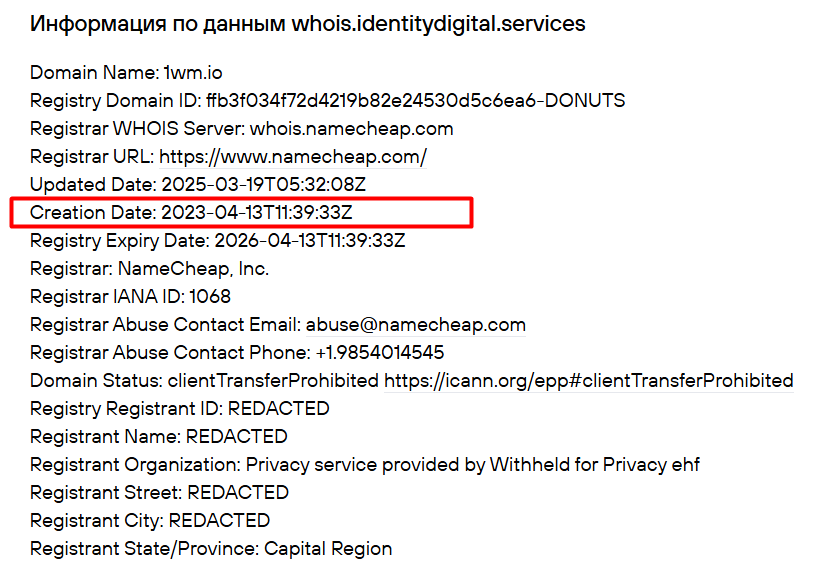The image size is (817, 562).
Task: Click the Registrant Street REDACTED line
Action: pyautogui.click(x=159, y=493)
